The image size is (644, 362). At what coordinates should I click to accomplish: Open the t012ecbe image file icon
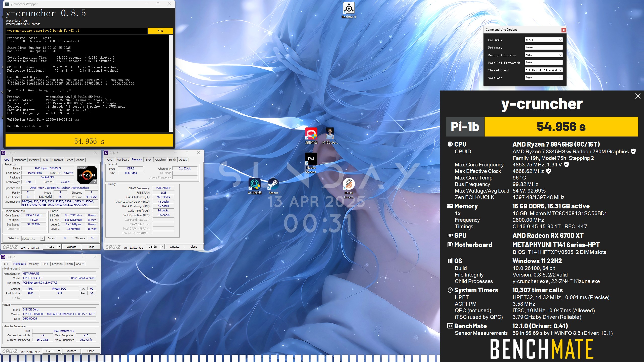(x=330, y=136)
